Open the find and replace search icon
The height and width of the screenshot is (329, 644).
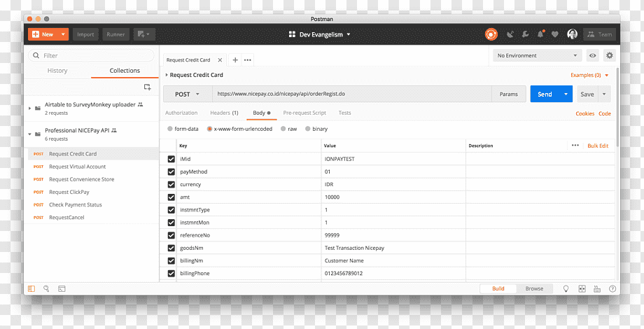click(x=46, y=288)
